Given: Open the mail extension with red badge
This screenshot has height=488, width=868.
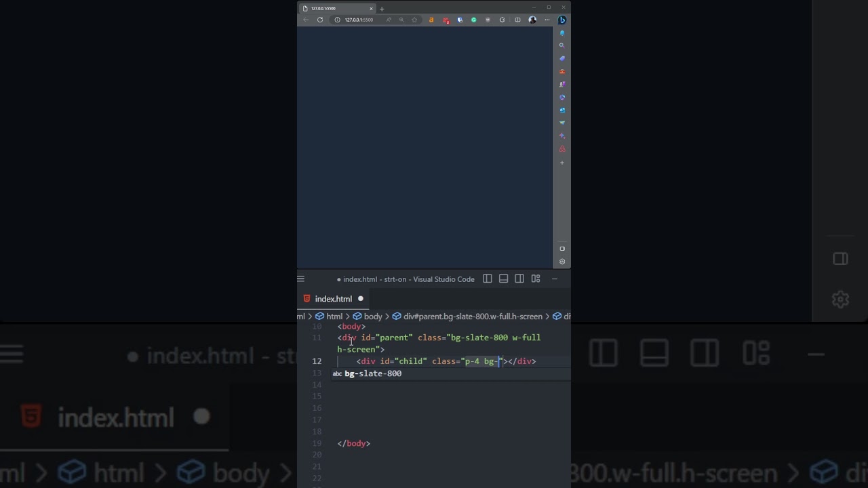Looking at the screenshot, I should (446, 20).
